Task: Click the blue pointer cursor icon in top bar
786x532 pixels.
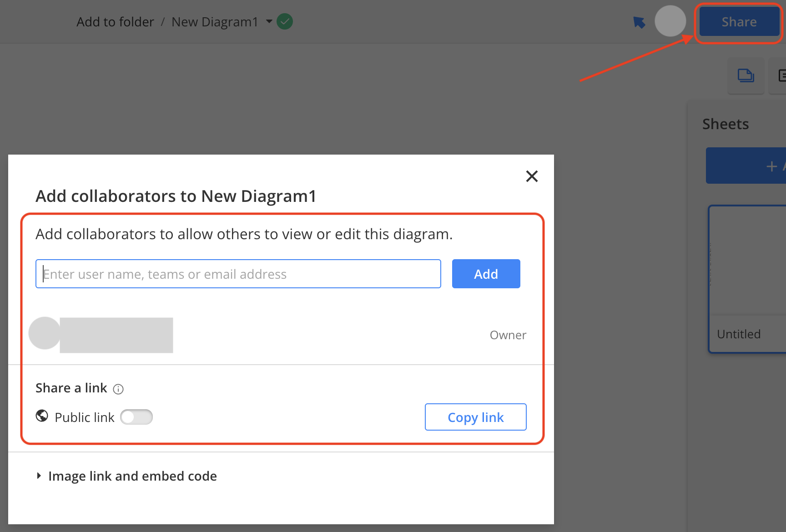Action: pyautogui.click(x=640, y=21)
